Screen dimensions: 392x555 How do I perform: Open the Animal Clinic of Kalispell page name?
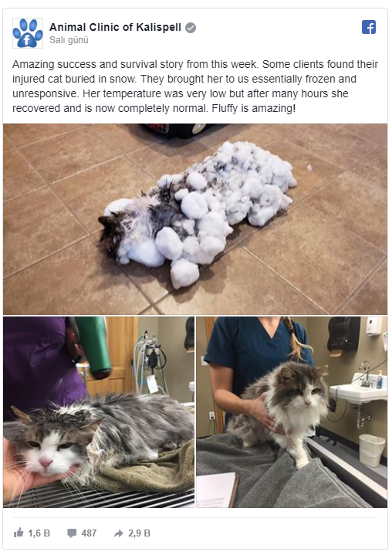115,27
